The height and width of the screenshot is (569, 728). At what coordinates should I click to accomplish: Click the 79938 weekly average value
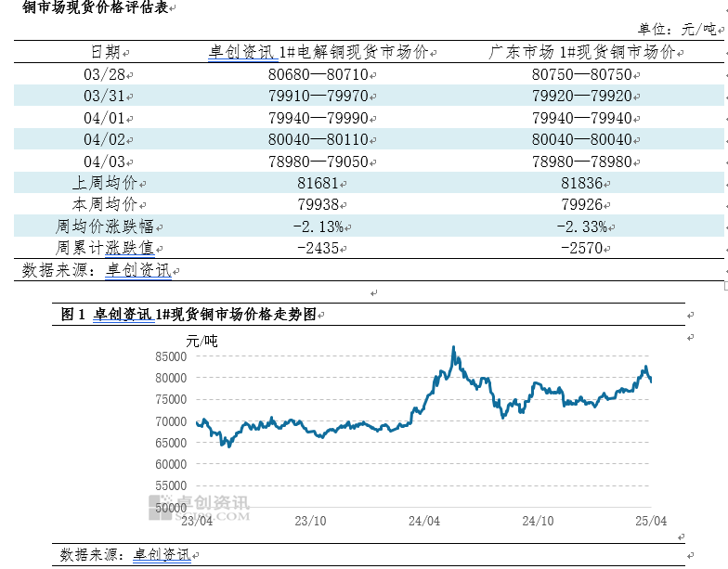(318, 205)
